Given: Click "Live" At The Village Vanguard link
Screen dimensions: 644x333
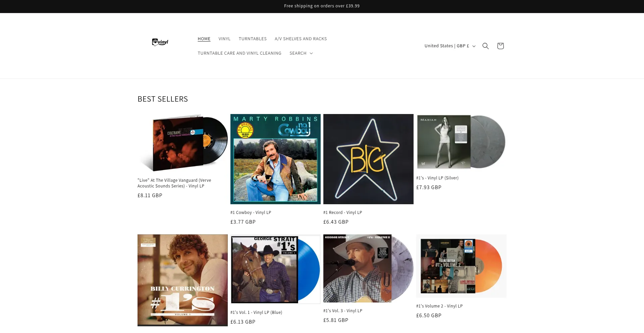Looking at the screenshot, I should tap(174, 183).
